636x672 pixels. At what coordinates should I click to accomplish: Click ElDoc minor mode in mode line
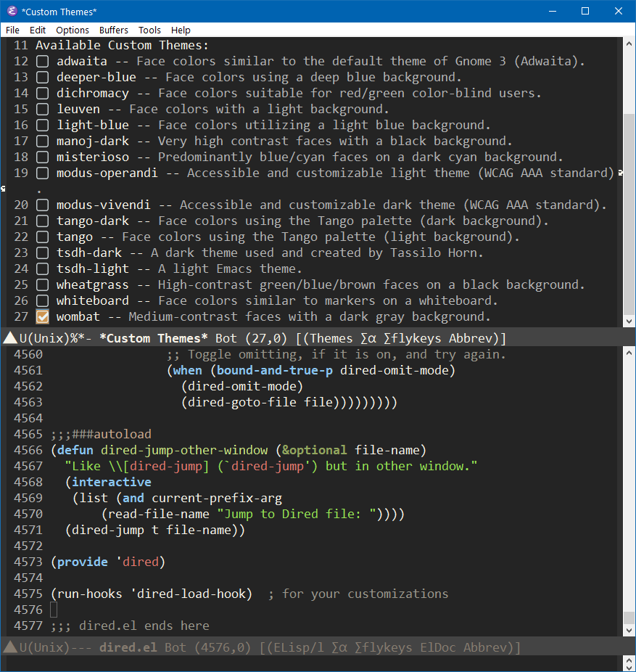[438, 647]
